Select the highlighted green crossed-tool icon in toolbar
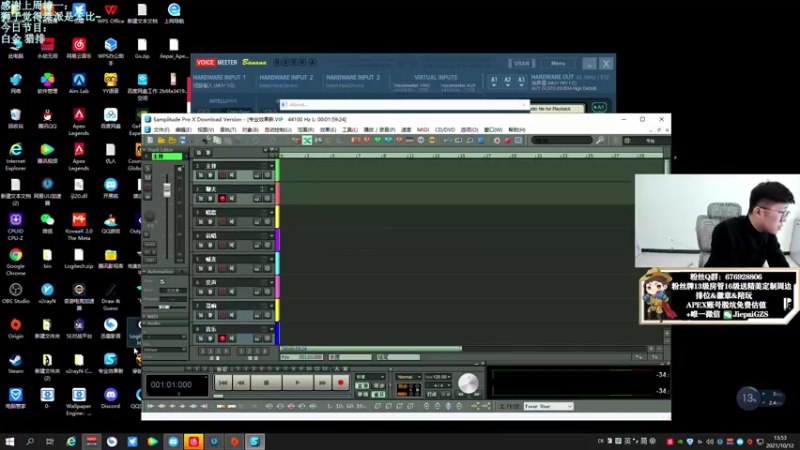Image resolution: width=800 pixels, height=450 pixels. coord(307,140)
